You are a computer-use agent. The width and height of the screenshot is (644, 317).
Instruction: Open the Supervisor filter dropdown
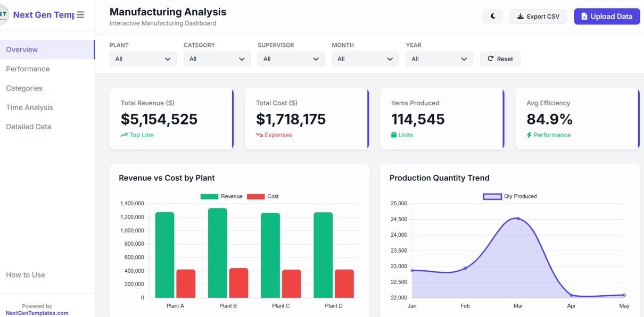coord(291,59)
